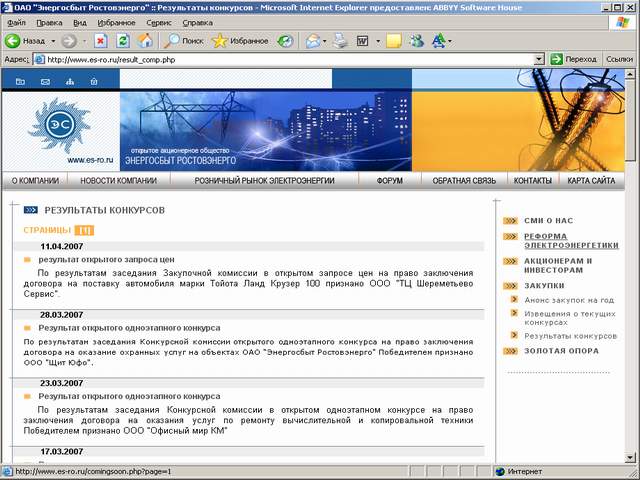Refresh the page with green arrows icon
Screen dimensions: 640x480
click(x=123, y=41)
